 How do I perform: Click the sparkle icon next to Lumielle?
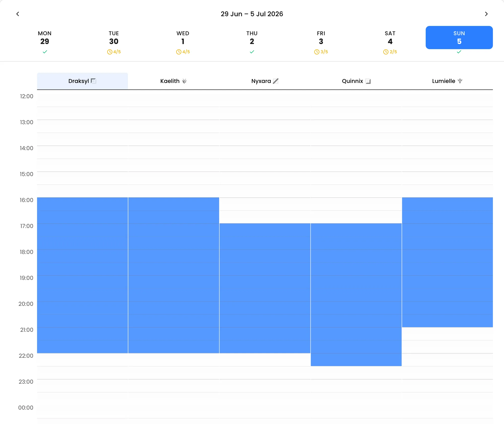click(x=460, y=81)
